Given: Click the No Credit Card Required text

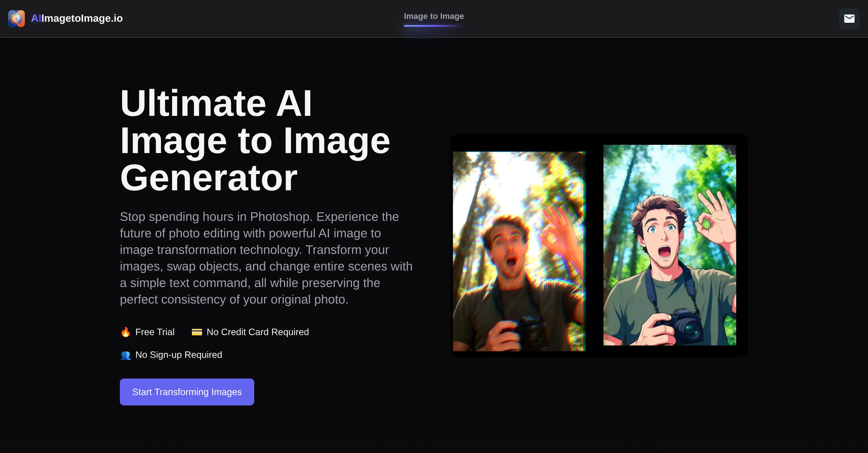Looking at the screenshot, I should (258, 332).
